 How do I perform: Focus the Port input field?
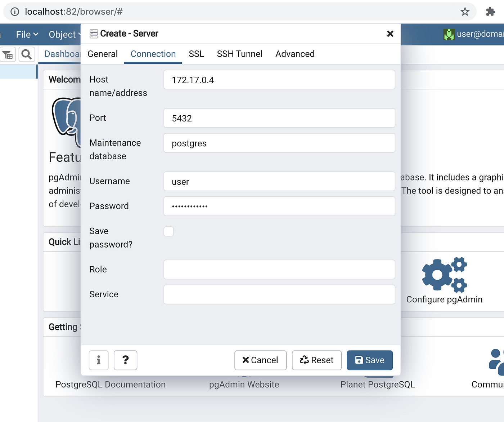279,118
